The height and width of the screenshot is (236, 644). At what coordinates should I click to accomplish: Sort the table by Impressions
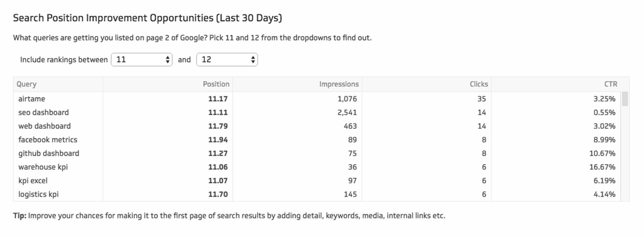339,84
